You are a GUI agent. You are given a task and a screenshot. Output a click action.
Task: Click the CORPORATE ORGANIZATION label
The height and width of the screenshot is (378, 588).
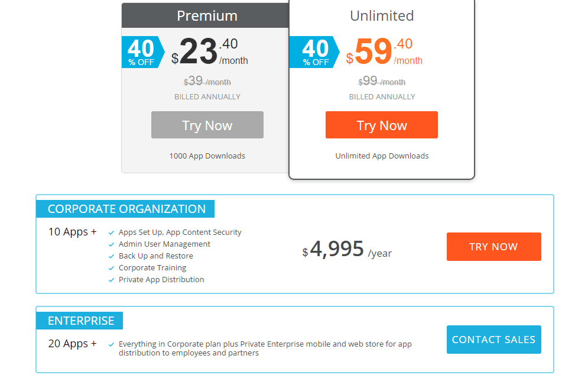(125, 209)
